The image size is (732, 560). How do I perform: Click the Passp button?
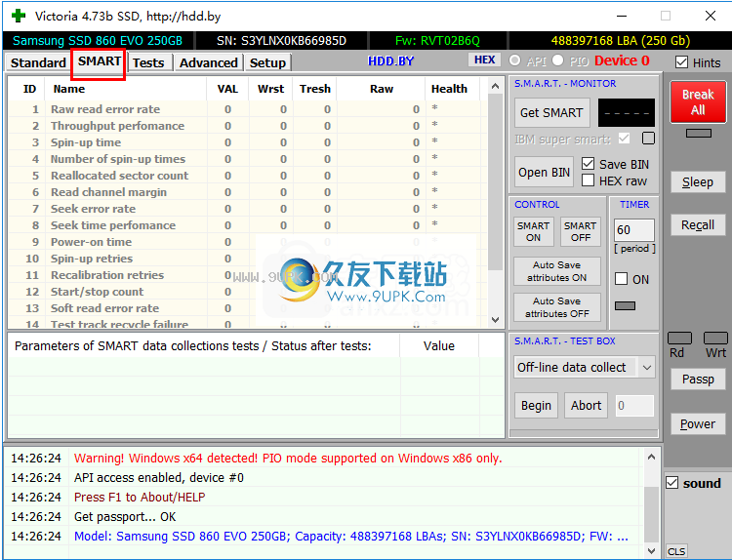pyautogui.click(x=698, y=379)
